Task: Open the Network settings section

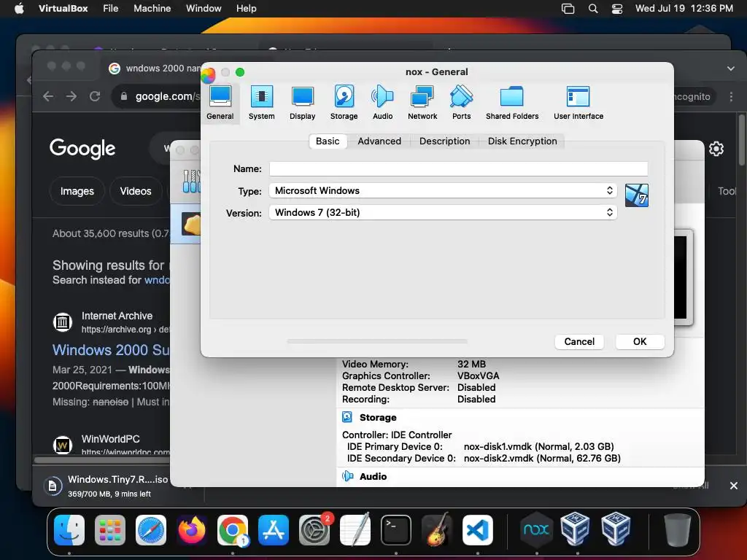Action: (422, 103)
